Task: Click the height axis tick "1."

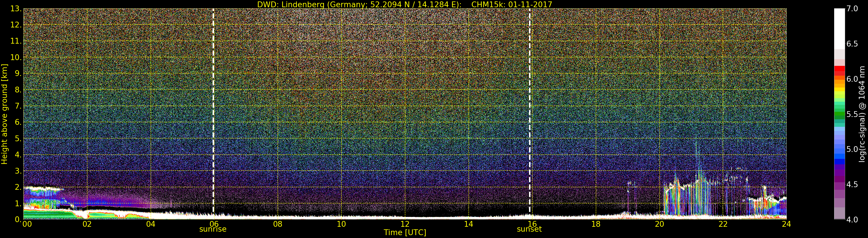Action: pyautogui.click(x=18, y=203)
